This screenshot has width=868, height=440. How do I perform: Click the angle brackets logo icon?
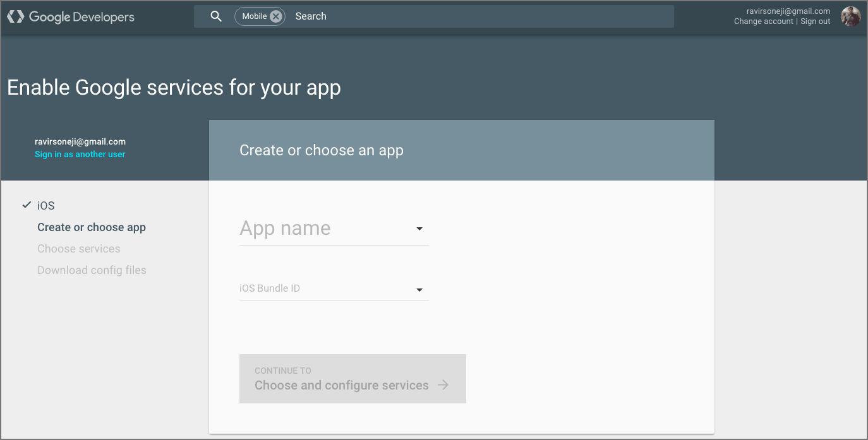point(15,16)
